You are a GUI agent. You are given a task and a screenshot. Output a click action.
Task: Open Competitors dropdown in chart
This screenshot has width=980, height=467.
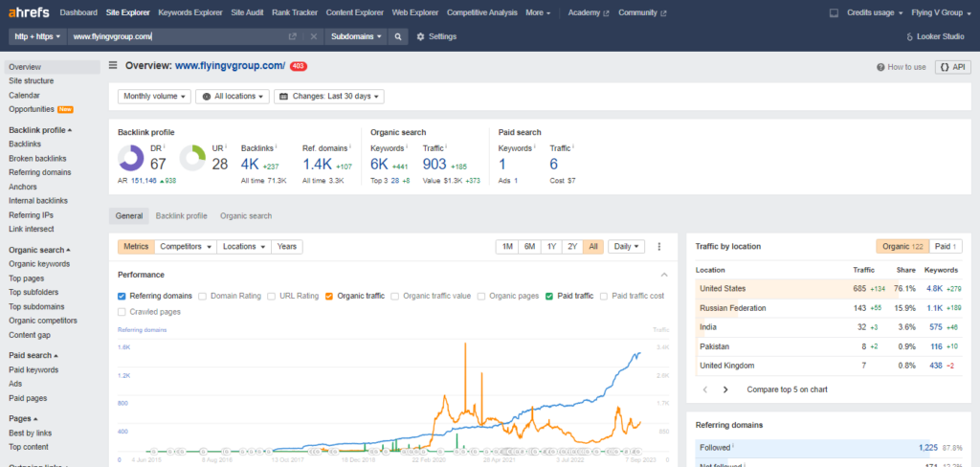pyautogui.click(x=186, y=247)
